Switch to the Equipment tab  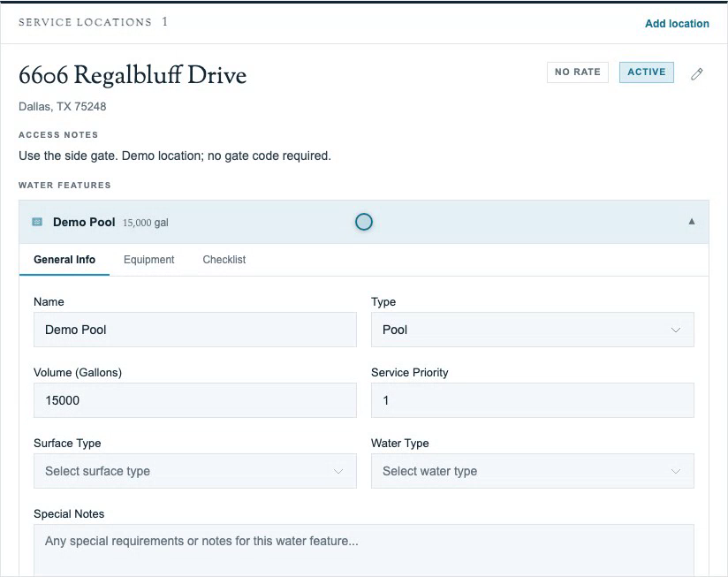149,260
